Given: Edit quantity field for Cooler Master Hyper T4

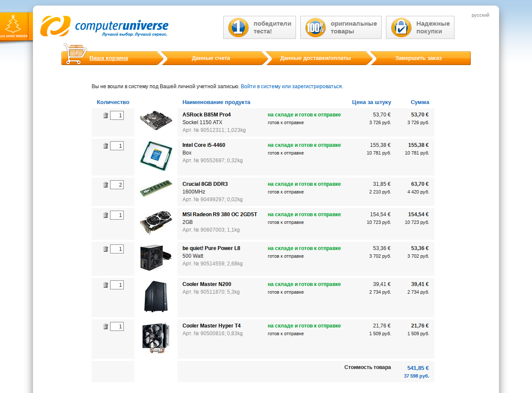Looking at the screenshot, I should [117, 327].
